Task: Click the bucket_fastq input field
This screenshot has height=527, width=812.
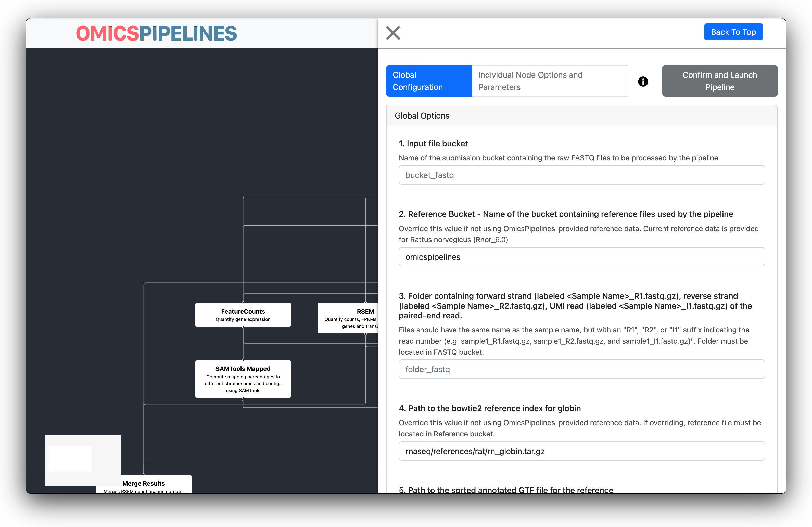Action: coord(581,175)
